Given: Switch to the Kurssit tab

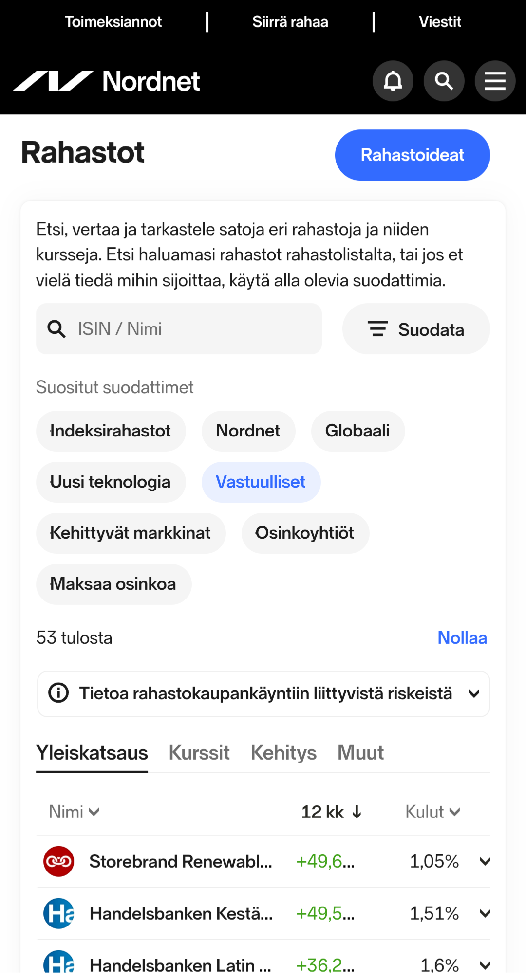Looking at the screenshot, I should pyautogui.click(x=199, y=752).
